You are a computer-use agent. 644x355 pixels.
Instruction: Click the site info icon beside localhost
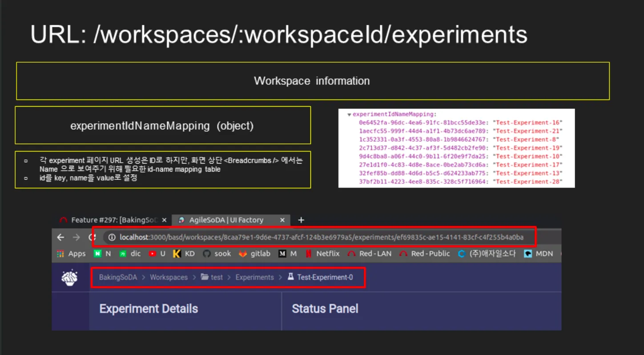click(112, 237)
